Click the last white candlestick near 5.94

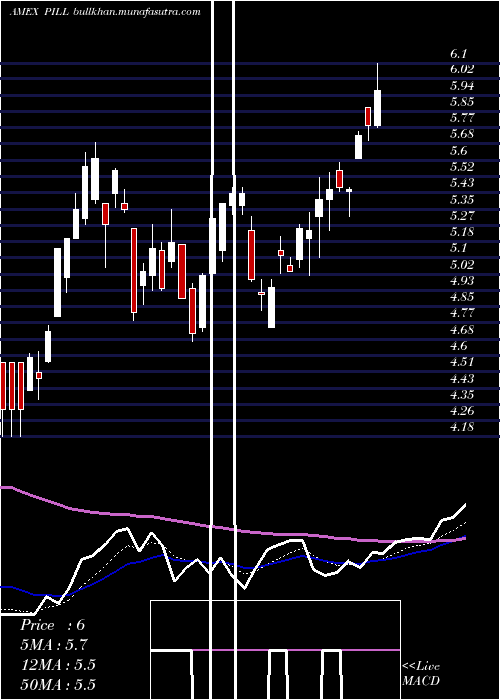(x=378, y=108)
